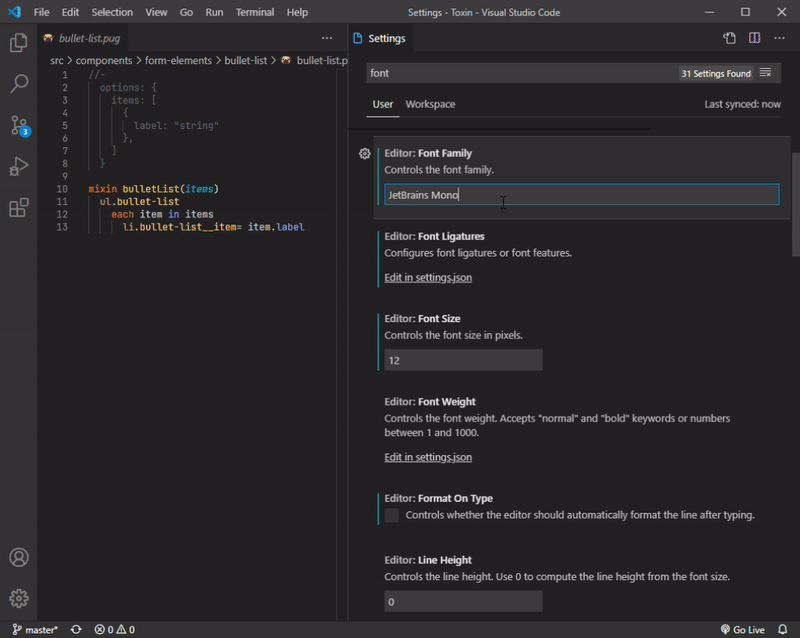Click the master branch indicator
The image size is (800, 638).
(35, 630)
